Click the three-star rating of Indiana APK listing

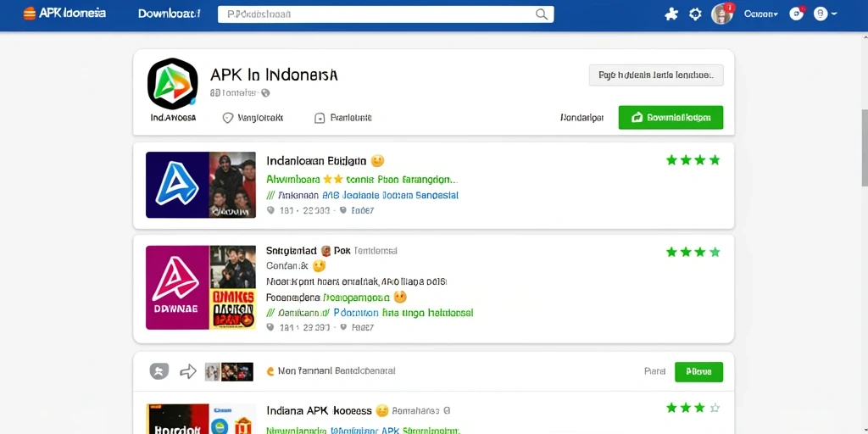tap(693, 408)
